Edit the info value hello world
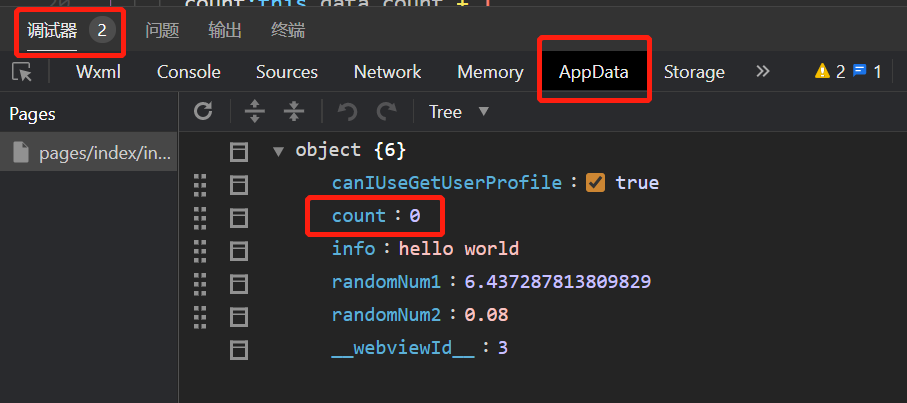Image resolution: width=907 pixels, height=403 pixels. point(459,249)
